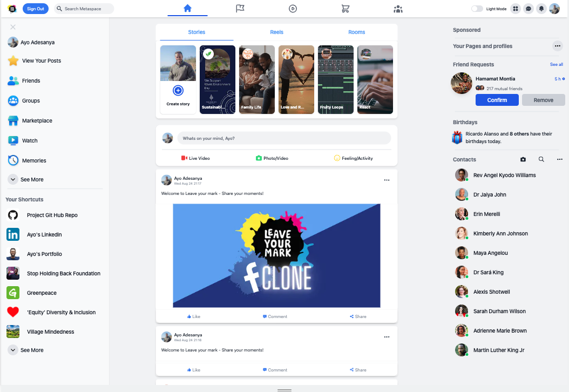The image size is (569, 392).
Task: Click the Contacts camera icon for new room
Action: 523,159
